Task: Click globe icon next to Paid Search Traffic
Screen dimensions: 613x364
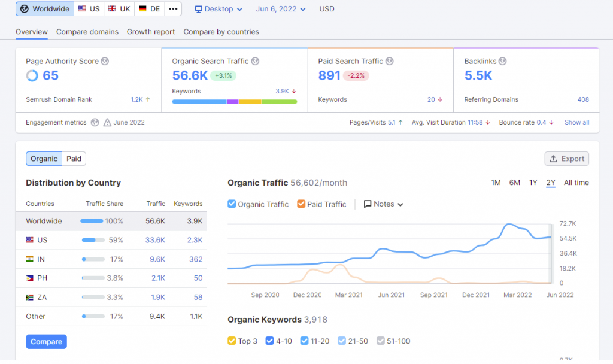Action: (x=389, y=61)
